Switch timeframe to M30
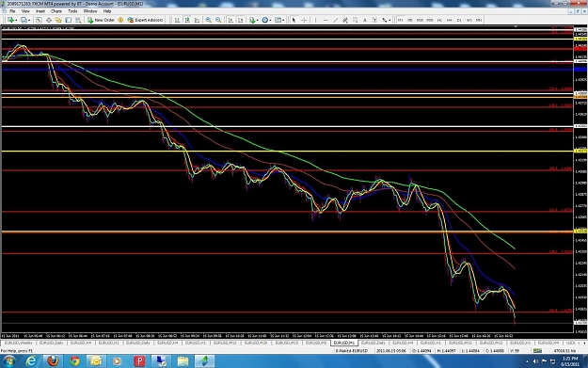Image resolution: width=588 pixels, height=368 pixels. tap(430, 20)
